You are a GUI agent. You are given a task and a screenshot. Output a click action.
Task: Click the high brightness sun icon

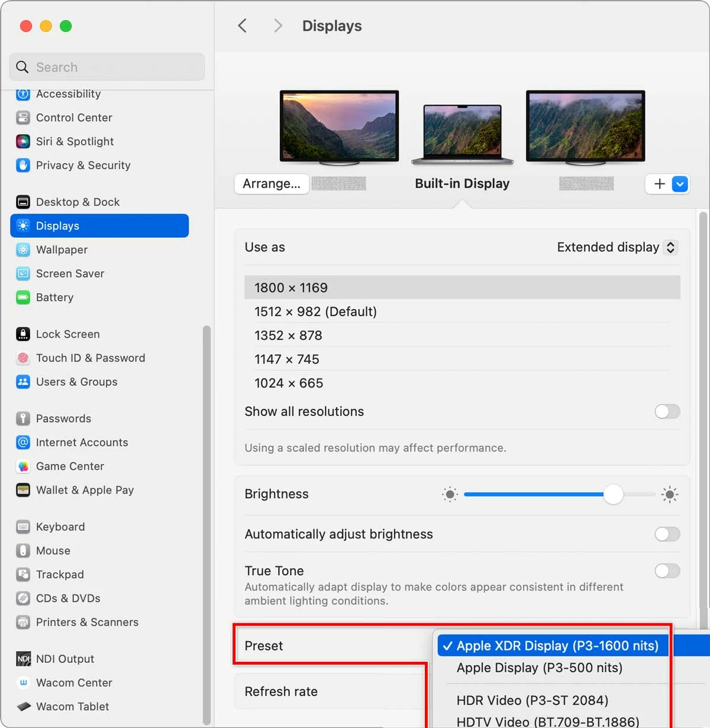click(x=670, y=494)
